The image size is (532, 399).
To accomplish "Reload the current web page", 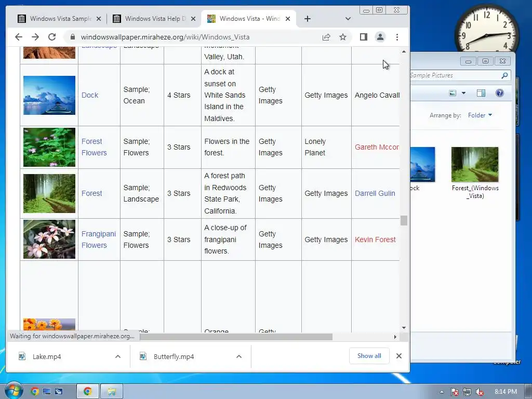I will click(52, 37).
